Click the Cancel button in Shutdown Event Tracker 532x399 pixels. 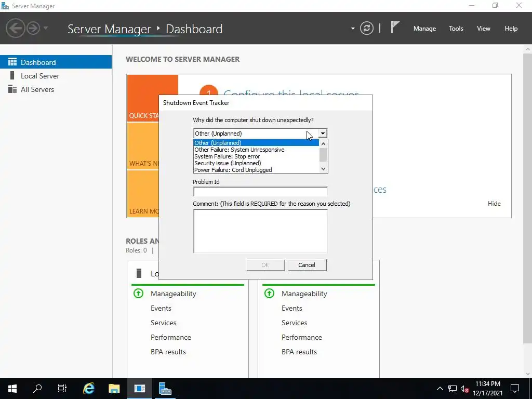(x=307, y=265)
